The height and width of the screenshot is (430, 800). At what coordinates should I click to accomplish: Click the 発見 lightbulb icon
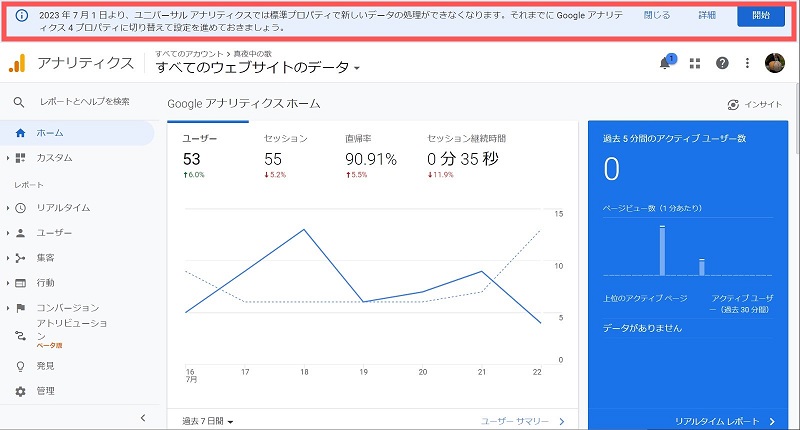click(20, 366)
